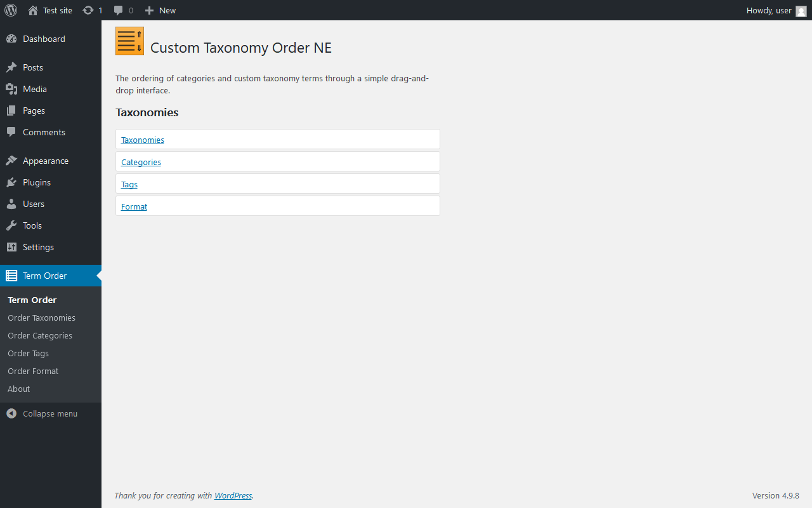Screen dimensions: 812x508
Task: Open the updates circular arrows icon
Action: coord(88,10)
